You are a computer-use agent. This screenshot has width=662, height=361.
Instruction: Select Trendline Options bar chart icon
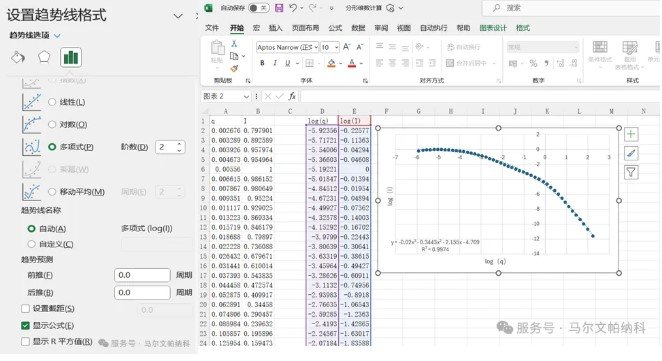pyautogui.click(x=71, y=57)
